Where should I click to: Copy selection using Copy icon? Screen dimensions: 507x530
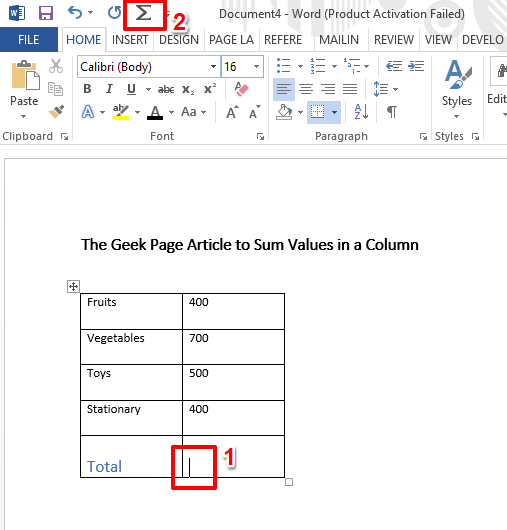[x=55, y=89]
